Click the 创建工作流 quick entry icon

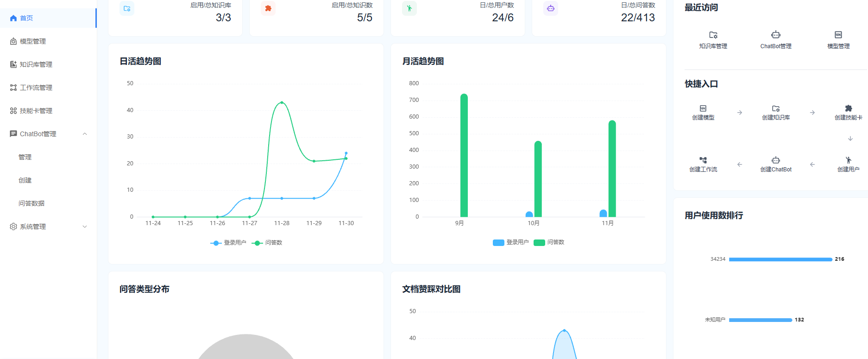click(703, 160)
